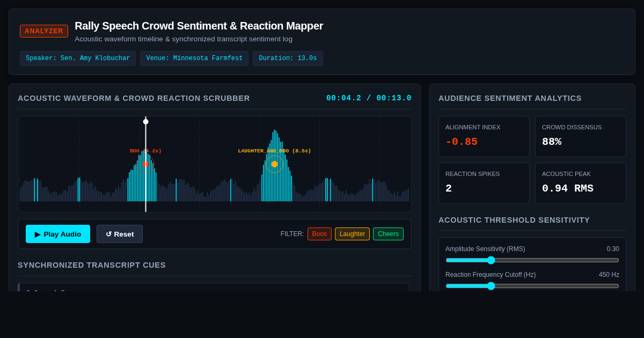Click the playhead handle atop the waveform
Image resolution: width=644 pixels, height=338 pixels.
point(145,122)
